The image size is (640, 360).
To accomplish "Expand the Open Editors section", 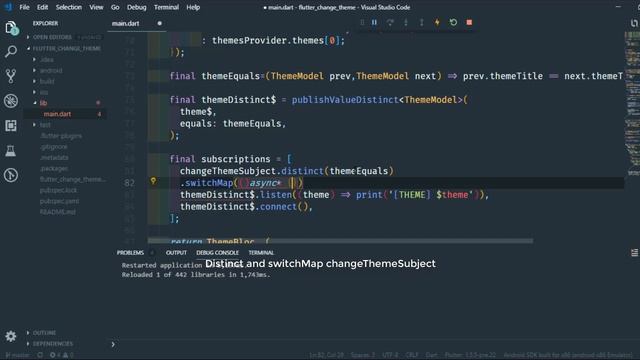I will click(x=52, y=37).
